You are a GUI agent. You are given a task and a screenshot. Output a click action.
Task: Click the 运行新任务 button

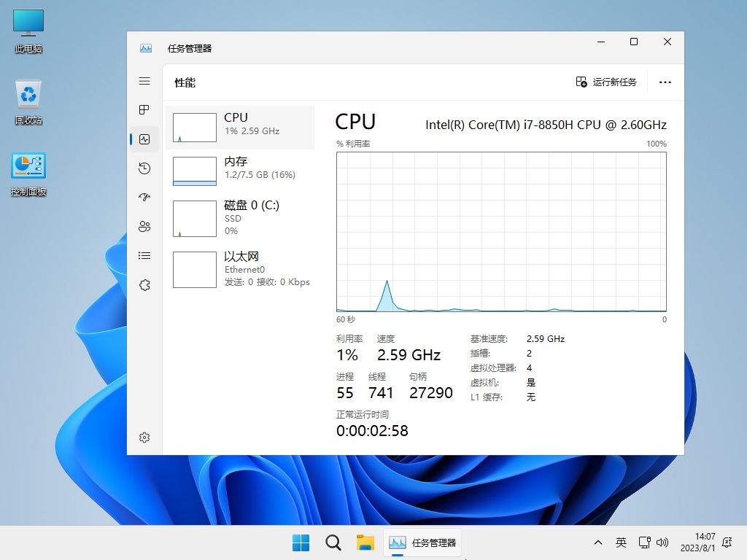point(606,82)
